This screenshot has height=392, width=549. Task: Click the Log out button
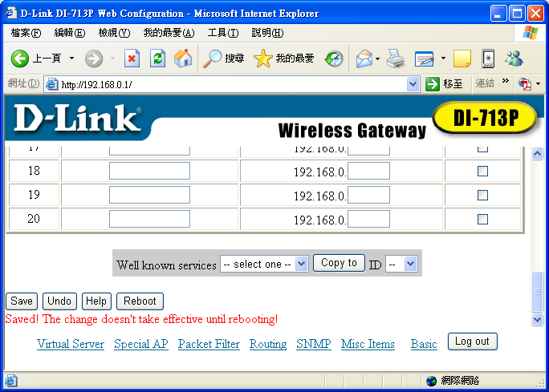point(472,341)
